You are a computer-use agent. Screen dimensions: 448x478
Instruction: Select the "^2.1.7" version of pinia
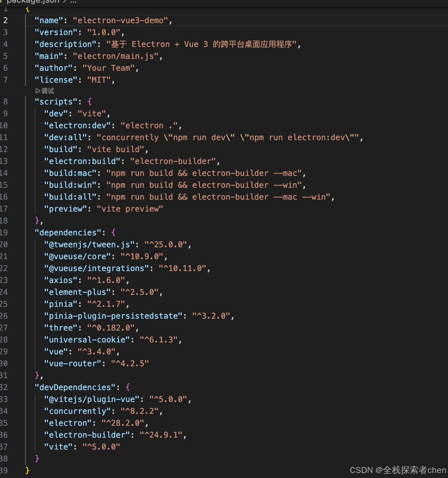click(x=106, y=304)
